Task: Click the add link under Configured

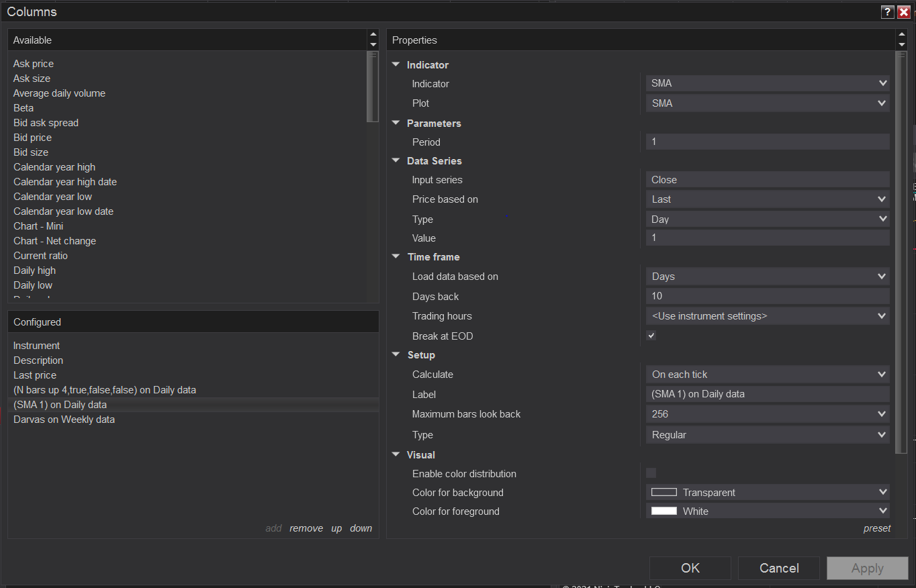Action: [x=273, y=528]
